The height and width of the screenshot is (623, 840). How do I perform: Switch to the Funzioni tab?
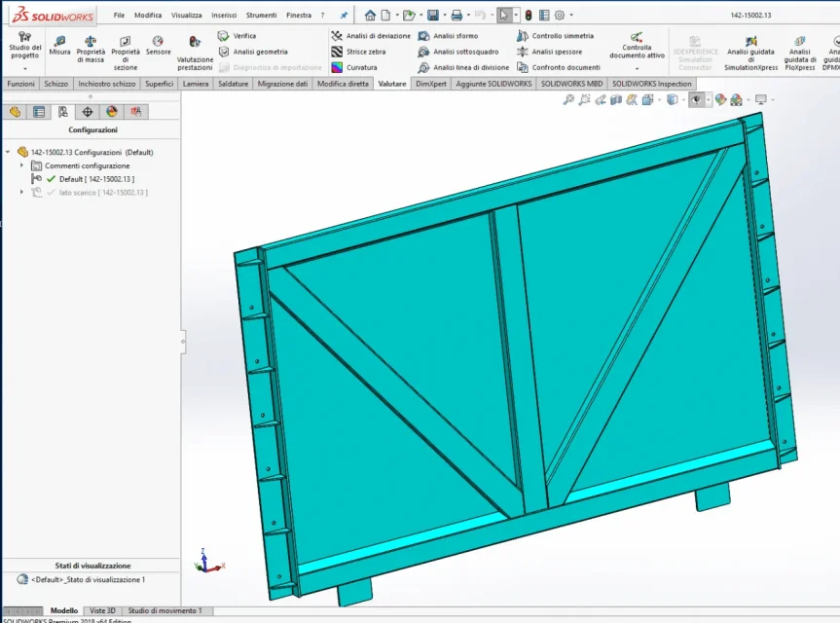click(20, 84)
